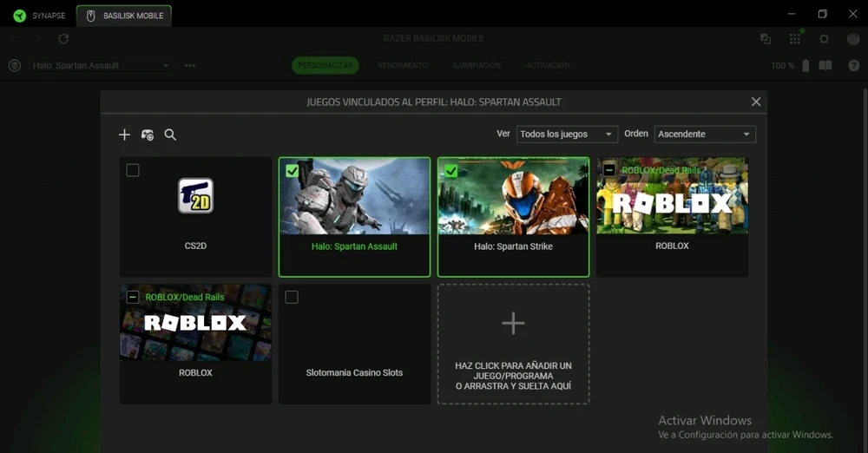Open the settings gear icon
Viewport: 868px width, 453px height.
pyautogui.click(x=824, y=39)
